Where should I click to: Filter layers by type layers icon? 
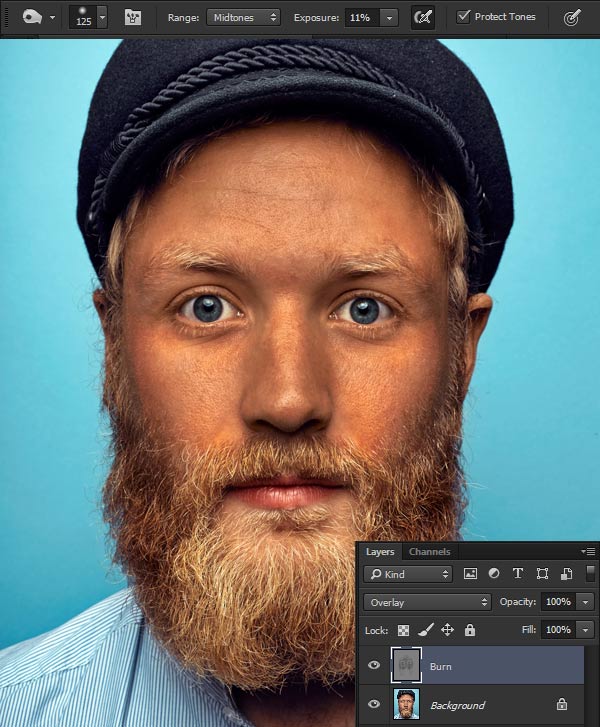[518, 574]
